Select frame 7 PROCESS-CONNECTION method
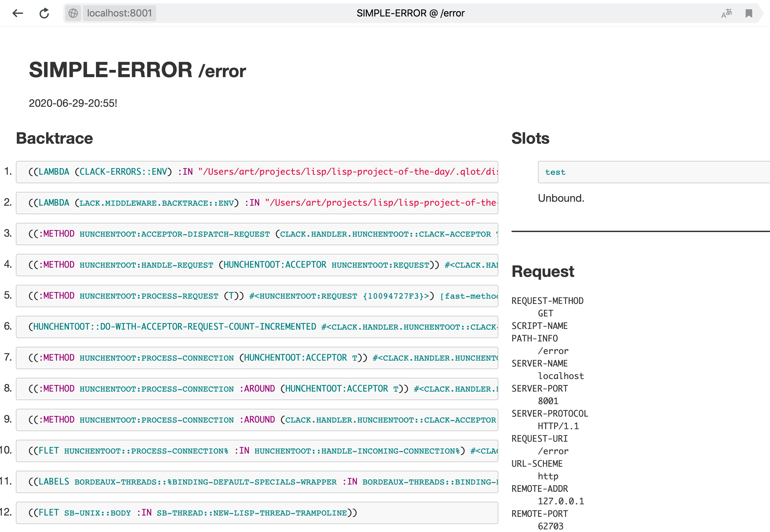The height and width of the screenshot is (532, 770). 257,358
